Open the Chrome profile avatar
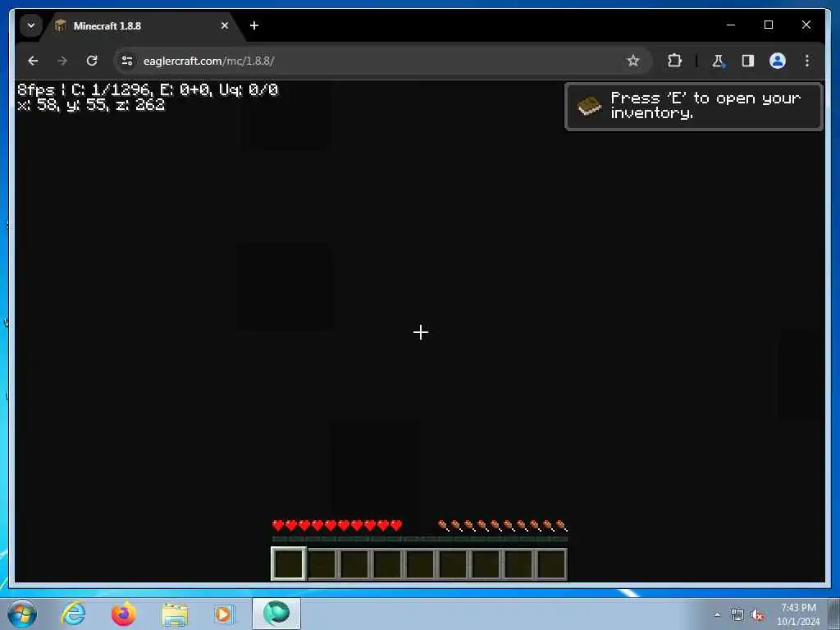Image resolution: width=840 pixels, height=630 pixels. pos(778,61)
